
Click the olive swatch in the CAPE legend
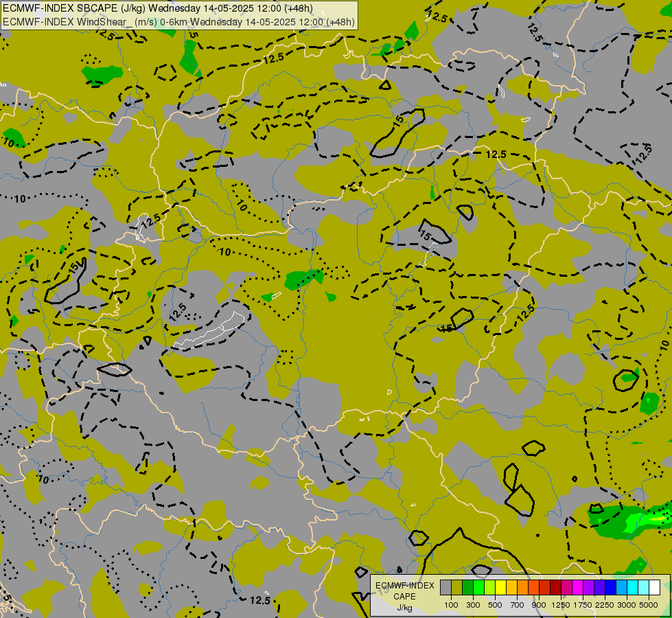point(457,587)
